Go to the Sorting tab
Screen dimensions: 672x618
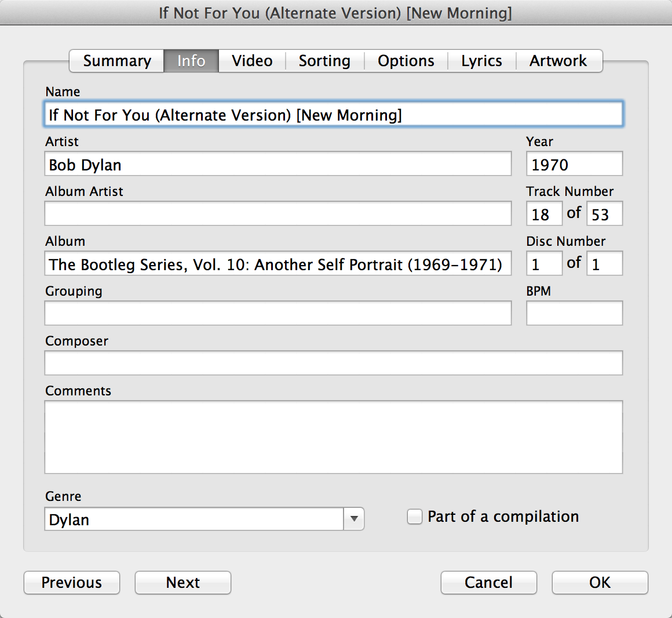325,61
